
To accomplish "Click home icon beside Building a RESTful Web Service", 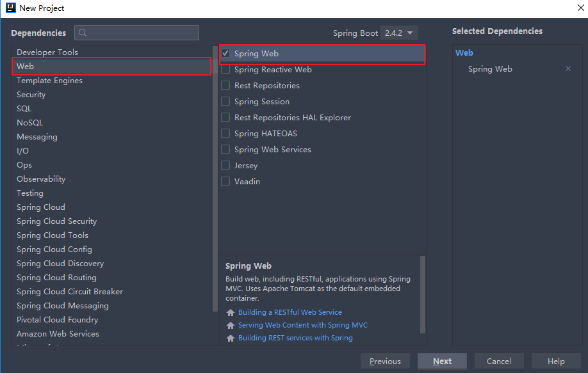I will [x=231, y=313].
